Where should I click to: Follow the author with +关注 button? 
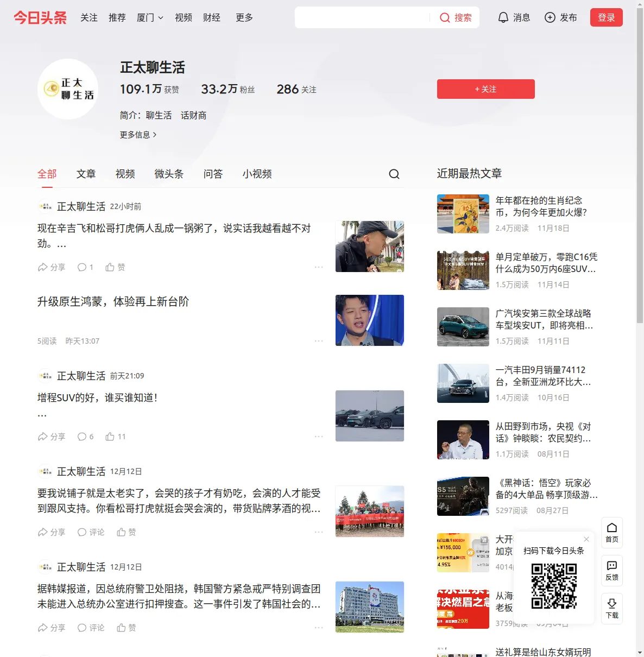486,89
